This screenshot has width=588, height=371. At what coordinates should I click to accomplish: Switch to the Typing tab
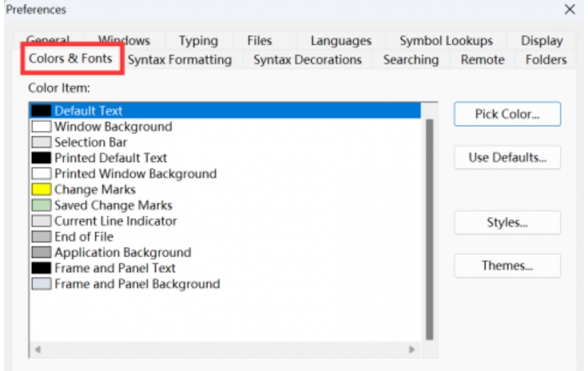[x=198, y=41]
